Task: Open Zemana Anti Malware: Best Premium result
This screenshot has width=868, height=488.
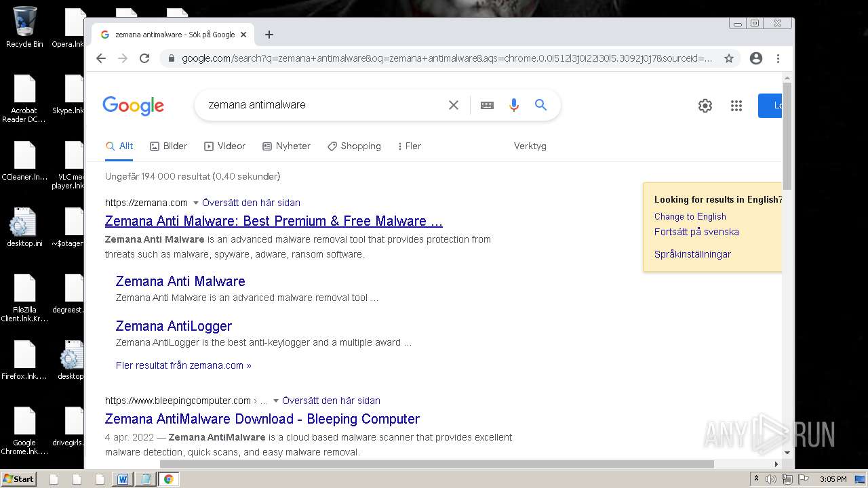Action: [x=273, y=221]
